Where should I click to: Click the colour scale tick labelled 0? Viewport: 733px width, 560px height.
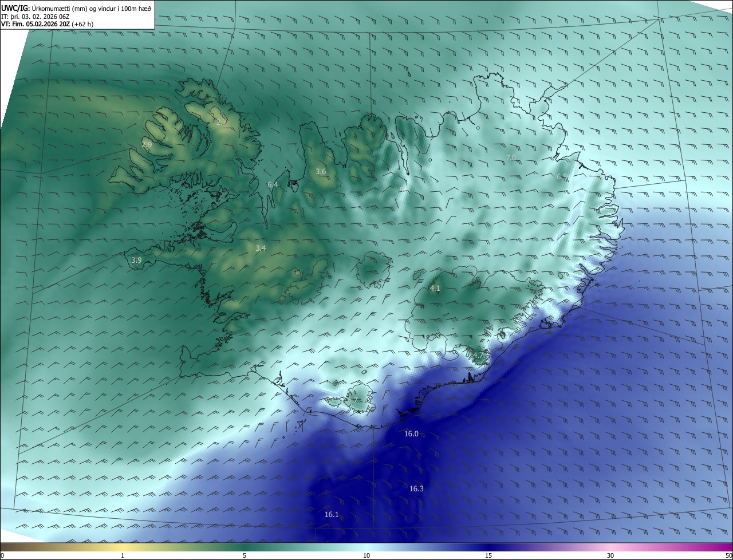coord(2,555)
